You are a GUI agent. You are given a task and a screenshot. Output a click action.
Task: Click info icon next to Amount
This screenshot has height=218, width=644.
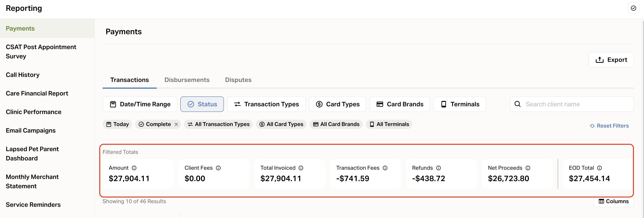pos(134,168)
